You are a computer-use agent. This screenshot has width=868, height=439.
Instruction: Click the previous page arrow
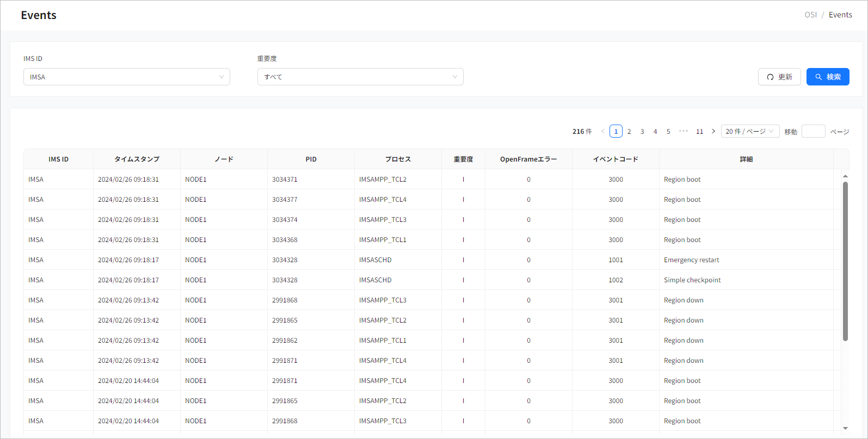[x=602, y=131]
